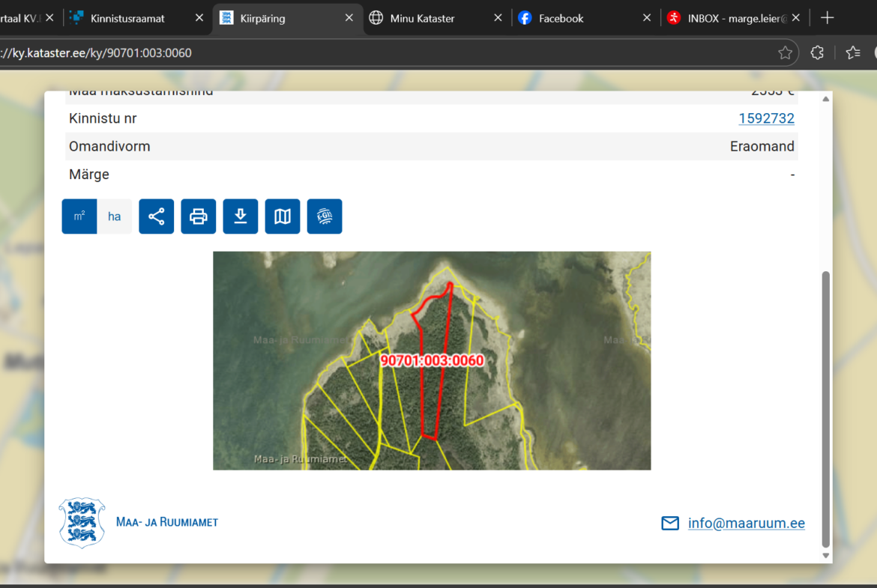
Task: Switch to the Kinnistusraamat tab
Action: click(127, 18)
